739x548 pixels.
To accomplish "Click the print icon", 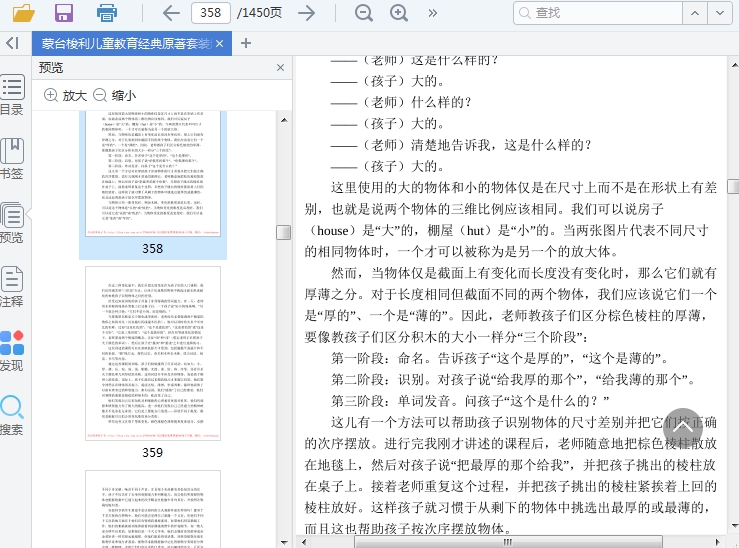I will click(x=107, y=13).
